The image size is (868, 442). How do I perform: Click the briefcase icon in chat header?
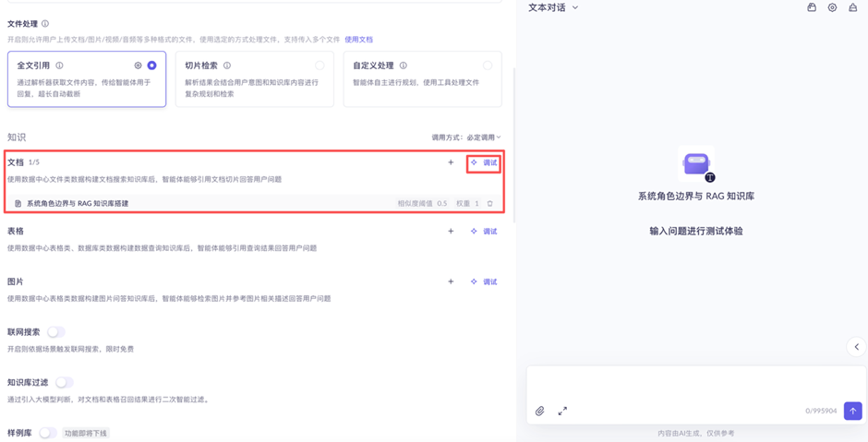tap(812, 7)
